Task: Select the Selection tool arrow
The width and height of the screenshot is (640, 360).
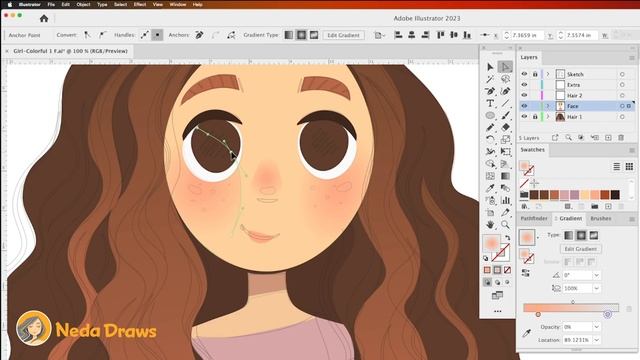Action: (x=490, y=67)
